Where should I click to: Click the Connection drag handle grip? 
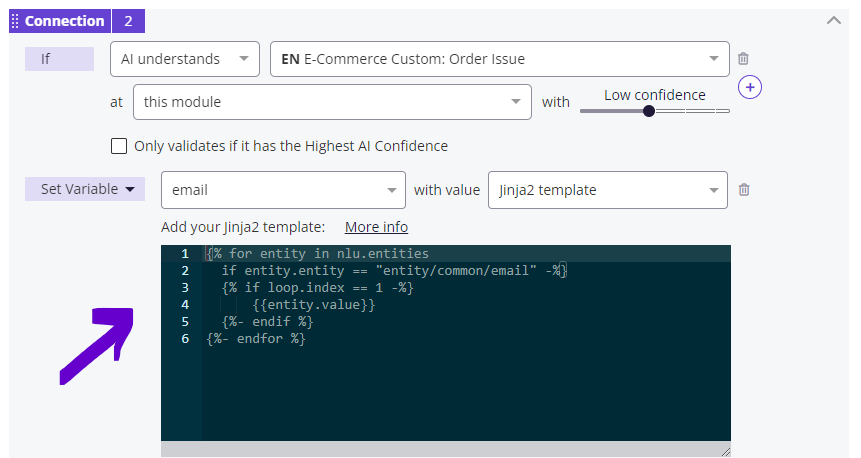point(15,21)
